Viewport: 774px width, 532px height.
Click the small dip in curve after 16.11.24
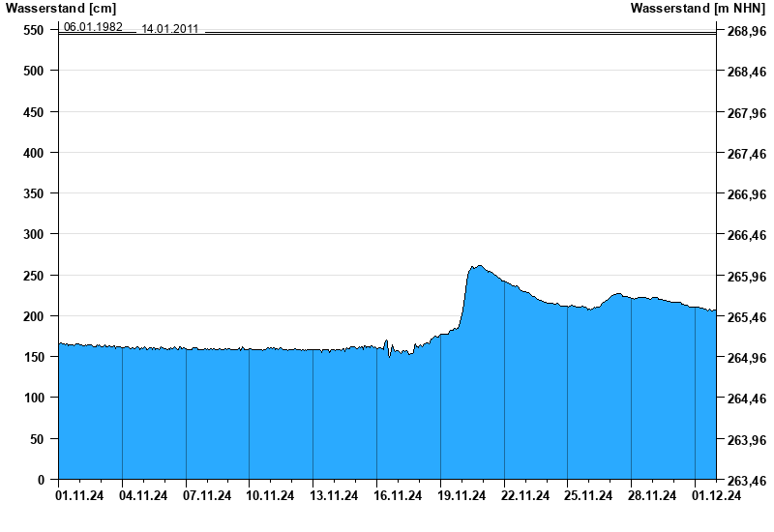[391, 355]
